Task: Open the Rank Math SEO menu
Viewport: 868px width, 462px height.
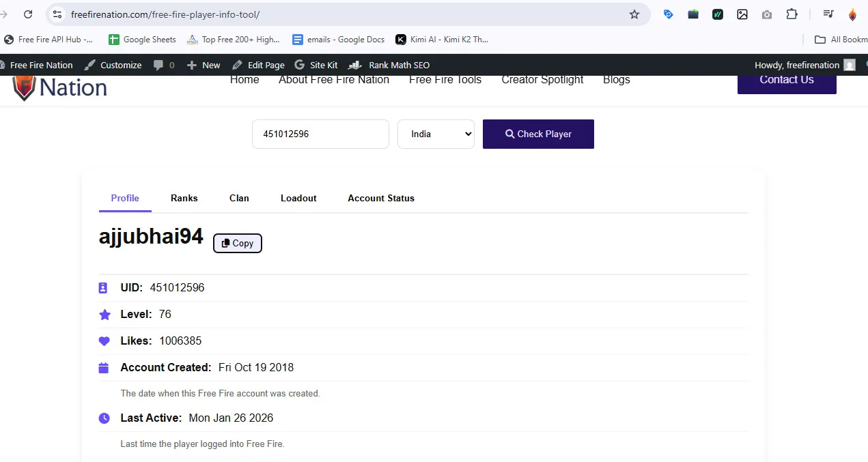Action: [389, 65]
